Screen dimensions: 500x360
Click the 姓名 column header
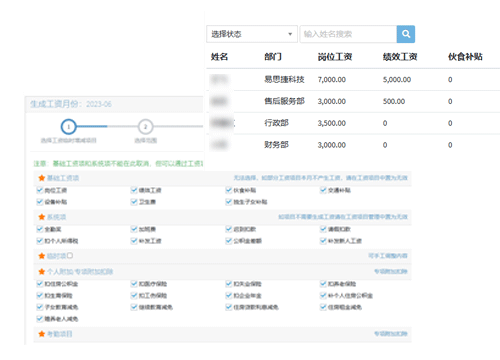pyautogui.click(x=219, y=57)
